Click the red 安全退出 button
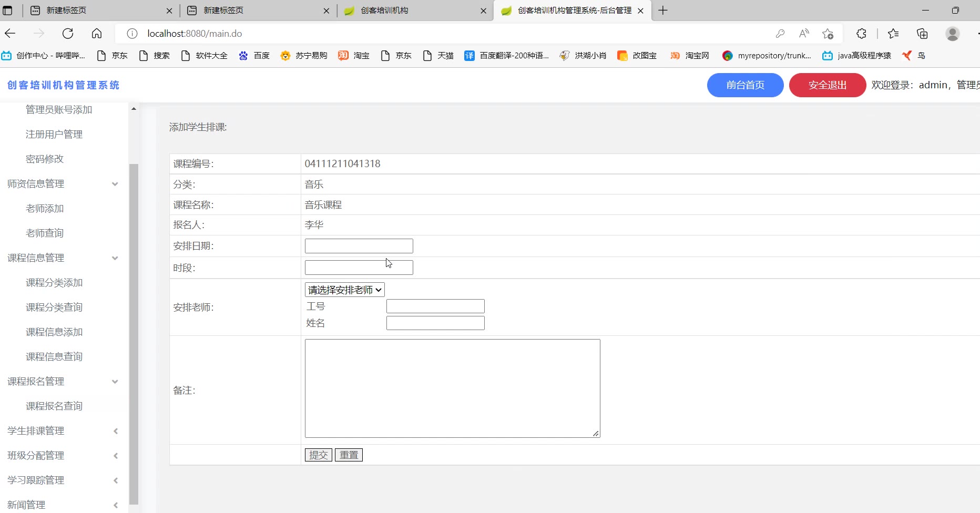 pos(827,85)
